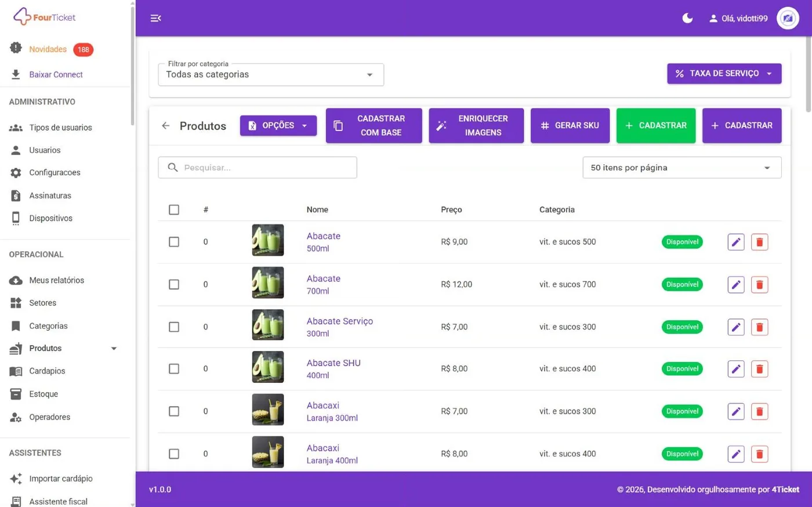Edit Abacate SHU product pencil icon

[736, 369]
